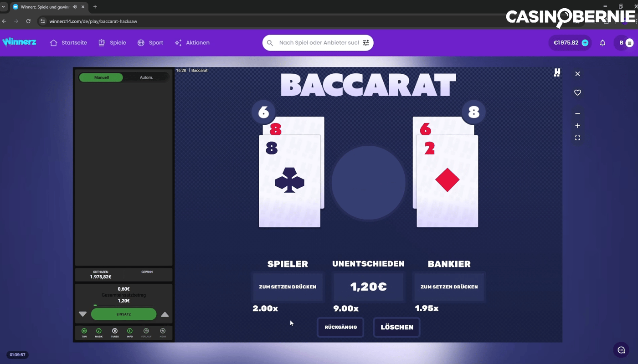
Task: Add game to favorites with heart icon
Action: coord(577,92)
